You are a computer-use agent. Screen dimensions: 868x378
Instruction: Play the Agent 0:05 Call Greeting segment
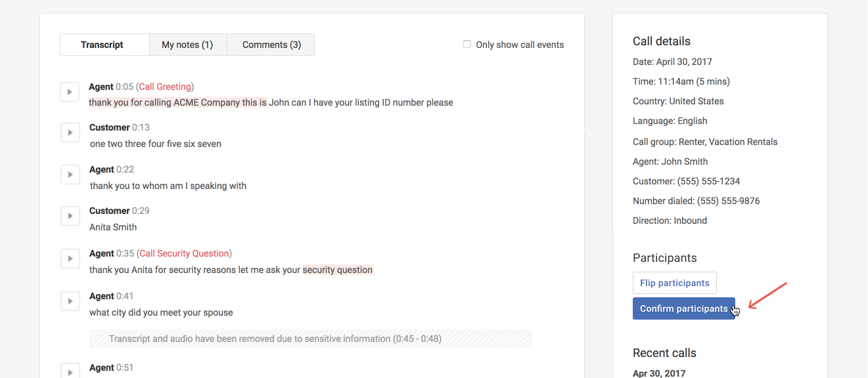[x=70, y=92]
